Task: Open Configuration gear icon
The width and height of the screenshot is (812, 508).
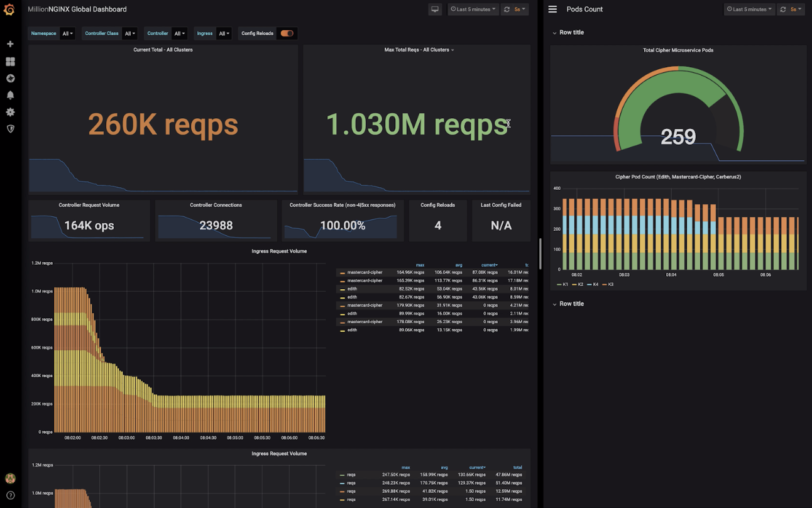Action: click(x=10, y=112)
